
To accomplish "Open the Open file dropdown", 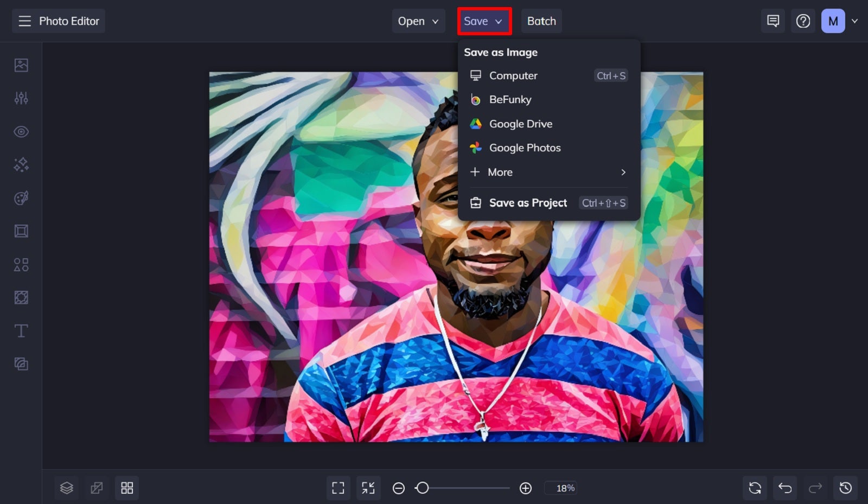I will [418, 21].
